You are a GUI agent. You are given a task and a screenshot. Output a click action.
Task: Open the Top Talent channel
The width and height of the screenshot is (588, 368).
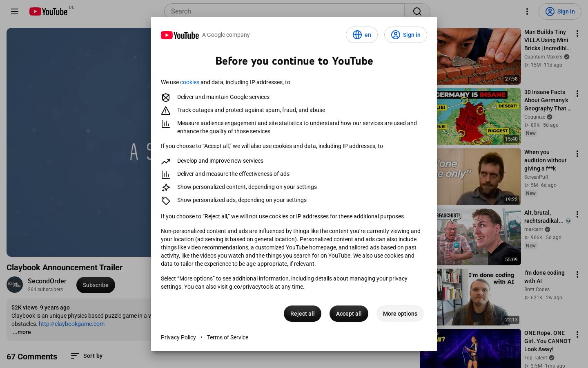tap(535, 358)
